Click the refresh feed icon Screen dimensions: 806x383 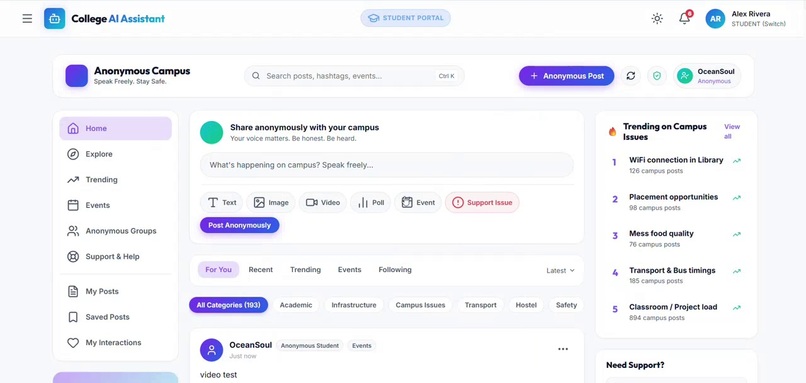pos(631,76)
